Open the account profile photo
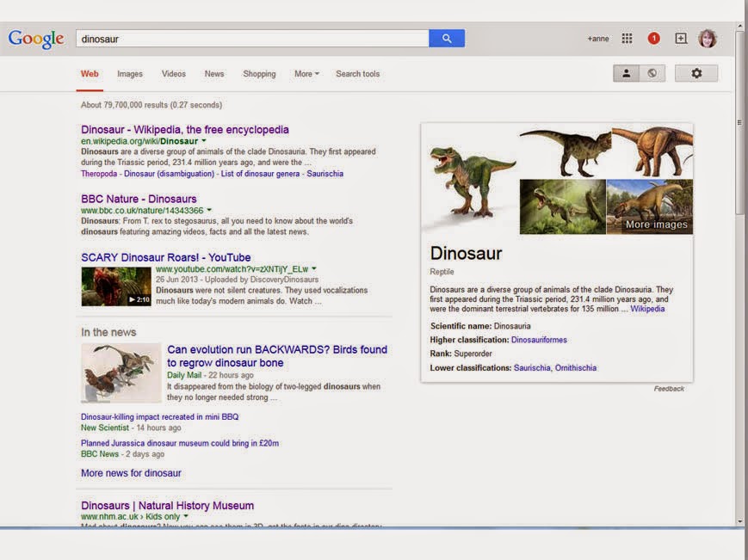748x560 pixels. pos(707,39)
